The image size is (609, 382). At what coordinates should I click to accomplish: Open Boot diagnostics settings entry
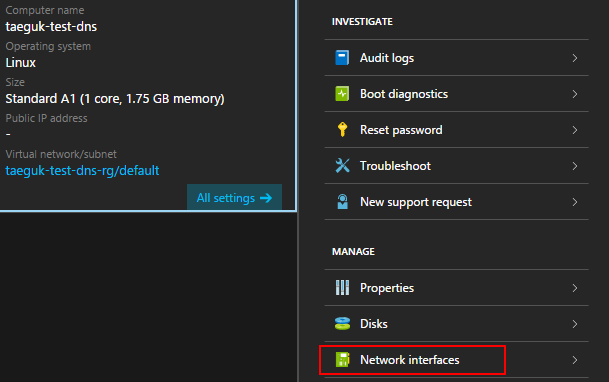tap(456, 94)
